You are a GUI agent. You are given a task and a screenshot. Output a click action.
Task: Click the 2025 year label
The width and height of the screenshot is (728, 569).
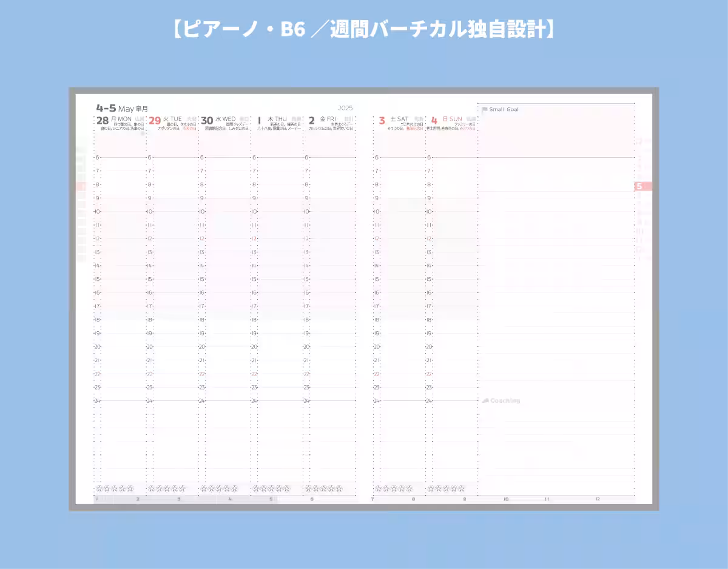(345, 107)
